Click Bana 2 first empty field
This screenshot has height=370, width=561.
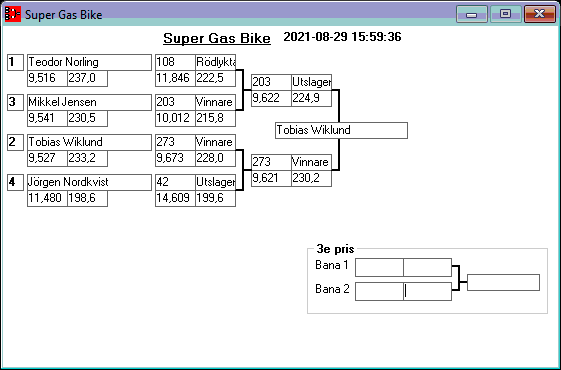(379, 291)
